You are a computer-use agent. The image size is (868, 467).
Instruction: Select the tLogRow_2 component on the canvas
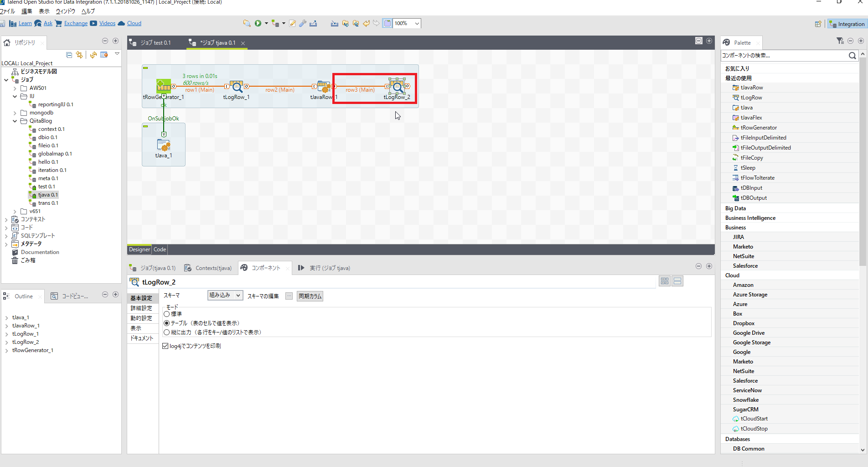pos(398,87)
